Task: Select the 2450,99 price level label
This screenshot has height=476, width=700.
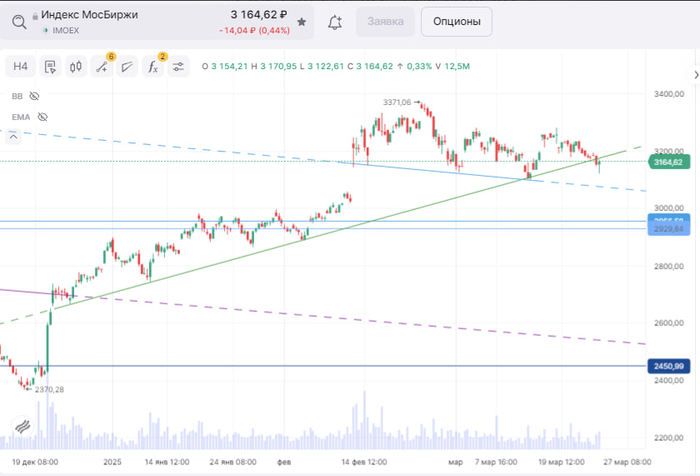Action: click(x=667, y=366)
